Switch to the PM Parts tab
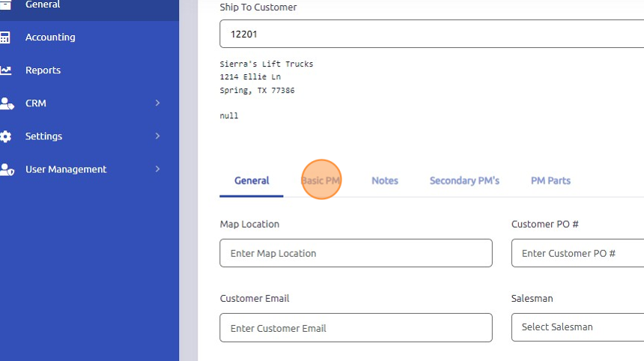Screen dimensions: 644x361 coord(550,180)
